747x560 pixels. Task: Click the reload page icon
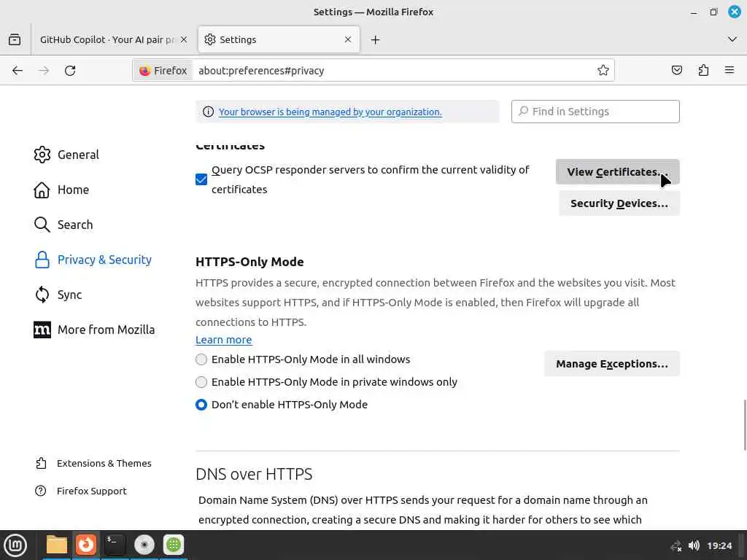[x=70, y=71]
